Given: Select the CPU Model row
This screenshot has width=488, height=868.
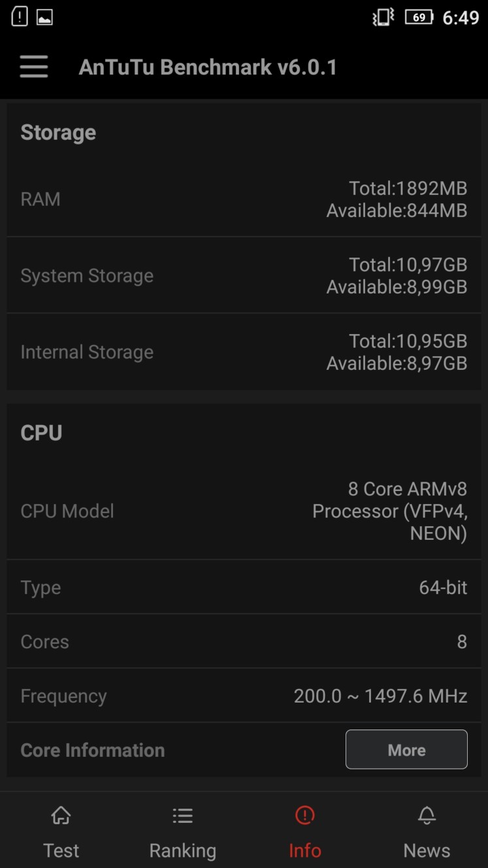Looking at the screenshot, I should 244,510.
